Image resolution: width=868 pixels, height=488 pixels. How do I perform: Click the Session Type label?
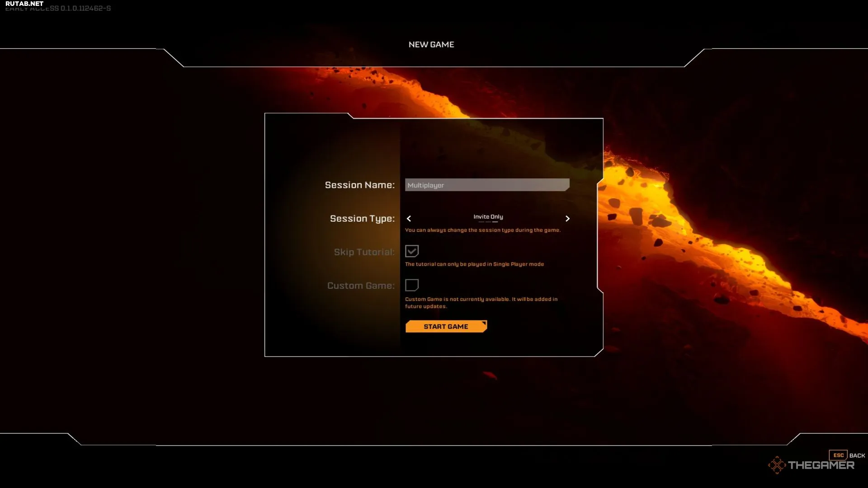coord(362,219)
